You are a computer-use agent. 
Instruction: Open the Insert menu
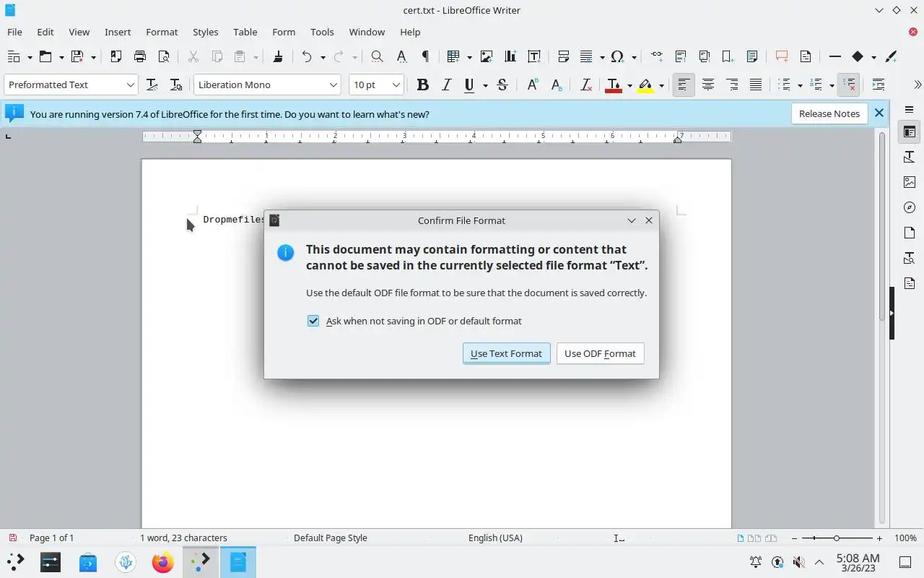click(118, 32)
